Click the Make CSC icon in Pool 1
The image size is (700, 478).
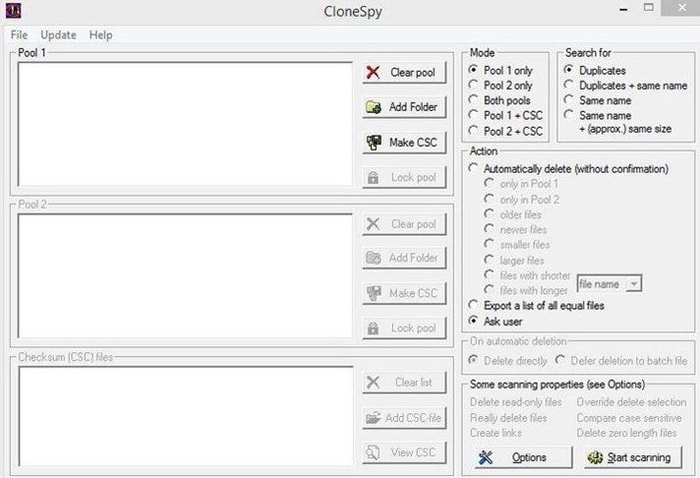[373, 142]
